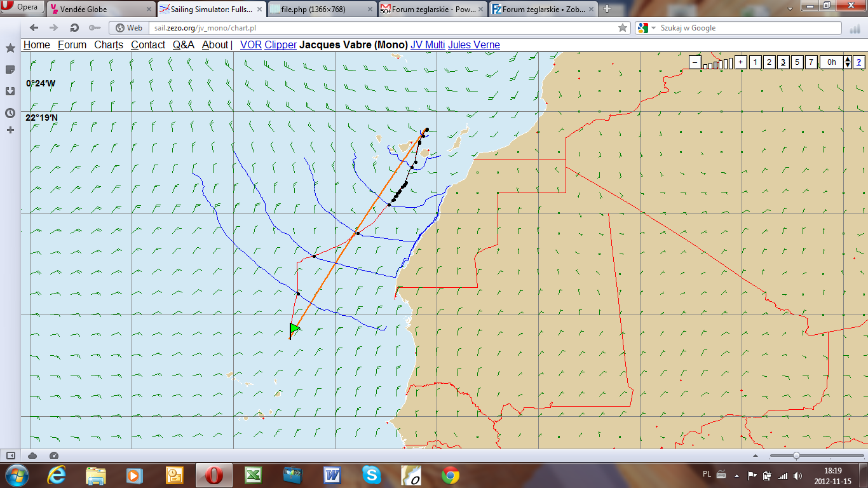Open the Notes panel in sidebar
The image size is (868, 488).
click(x=10, y=69)
